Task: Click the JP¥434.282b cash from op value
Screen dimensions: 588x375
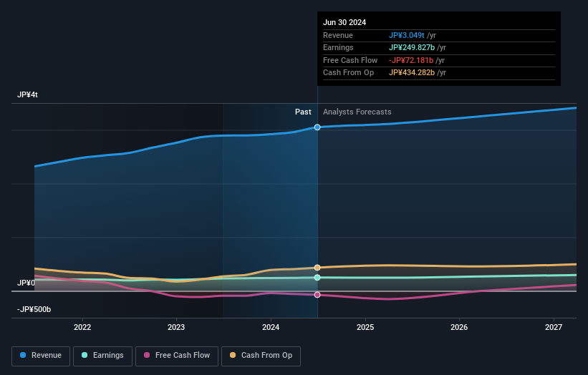Action: click(412, 73)
